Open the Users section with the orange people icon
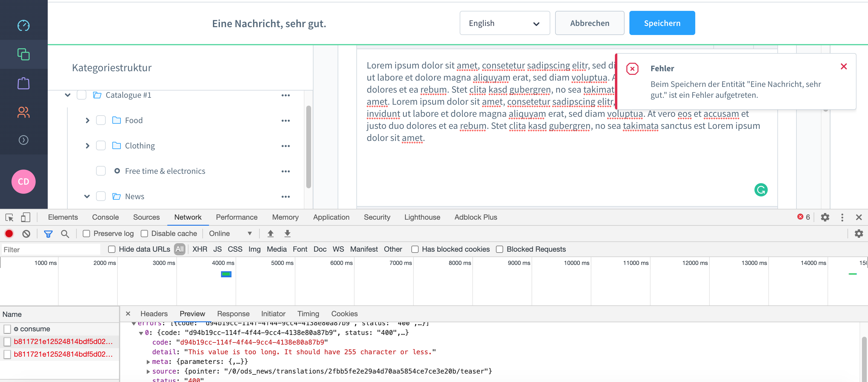 click(x=23, y=113)
